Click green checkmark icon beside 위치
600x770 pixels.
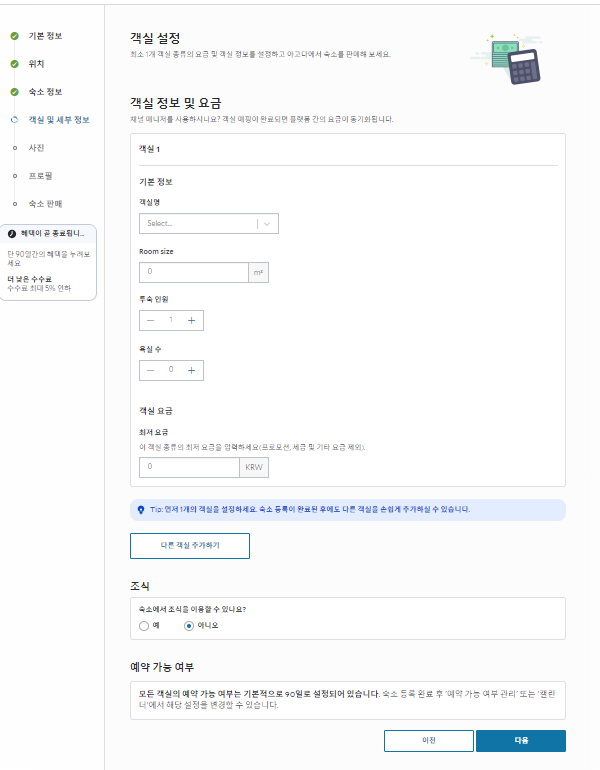15,64
